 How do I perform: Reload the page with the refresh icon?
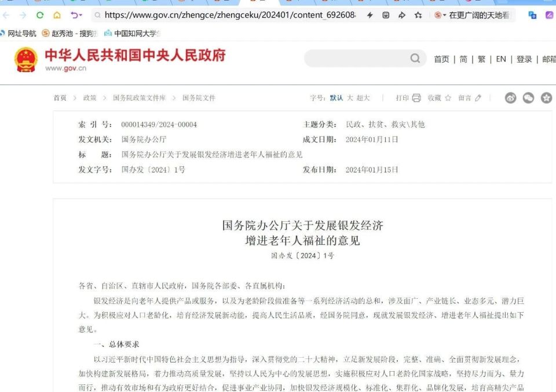40,16
